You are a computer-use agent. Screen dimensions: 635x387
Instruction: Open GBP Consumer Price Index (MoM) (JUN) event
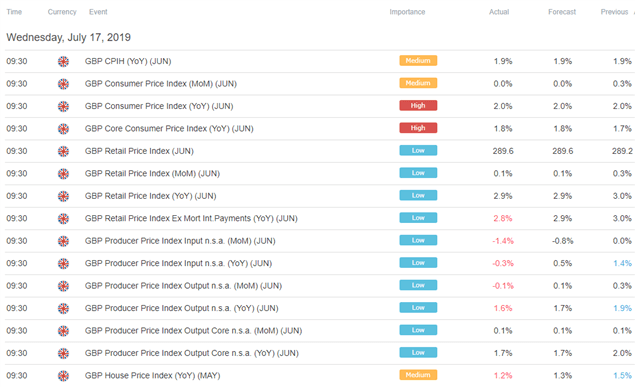point(161,84)
